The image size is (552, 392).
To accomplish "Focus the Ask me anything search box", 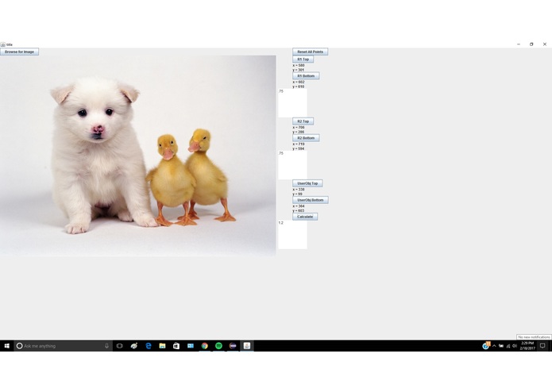I will (64, 346).
